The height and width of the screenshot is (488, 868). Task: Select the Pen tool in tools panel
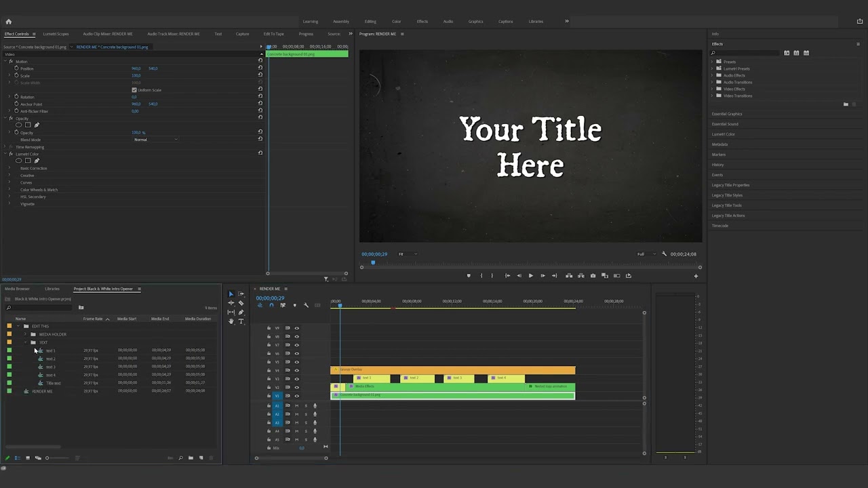(241, 312)
